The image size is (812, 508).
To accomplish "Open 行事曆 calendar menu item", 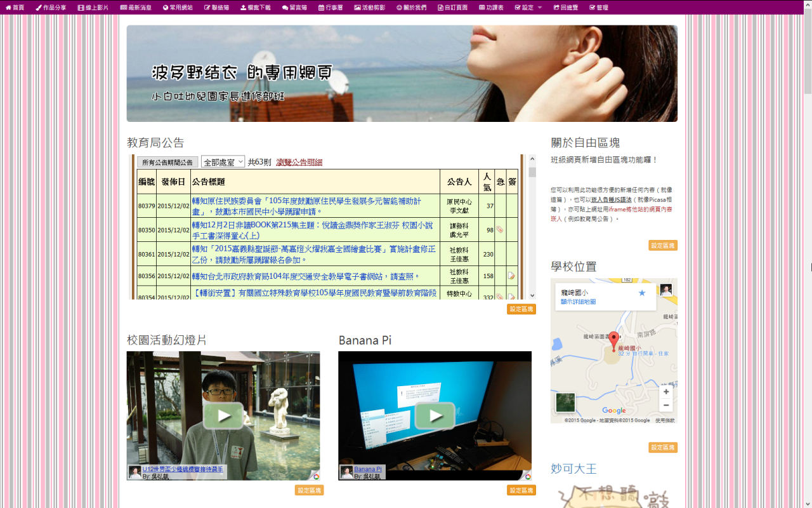I will [x=331, y=8].
